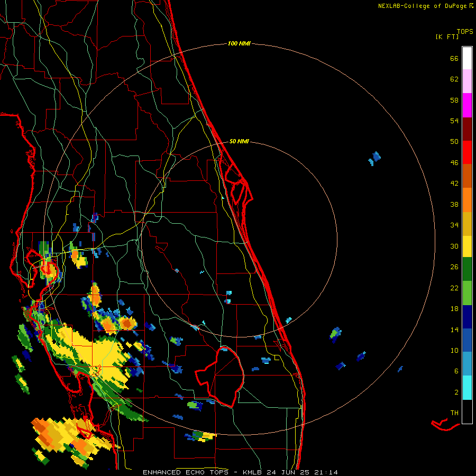
Task: Click legend value 66
Action: tap(454, 58)
